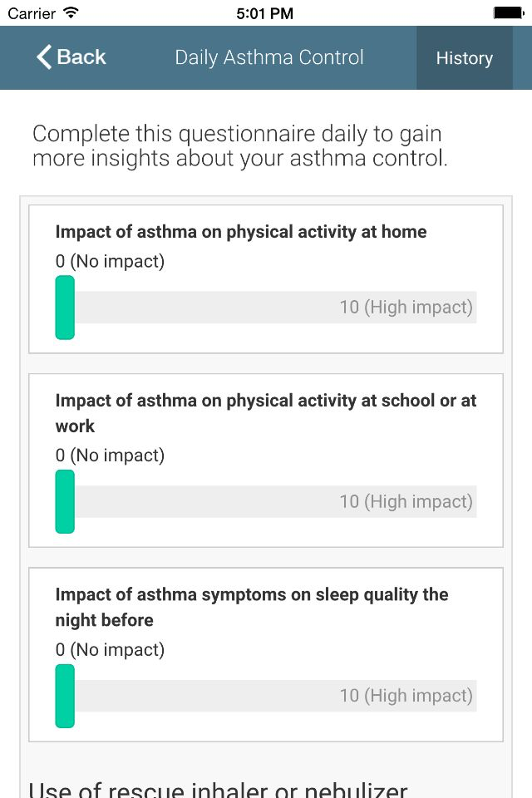Select the sleep quality slider handle

pyautogui.click(x=65, y=696)
